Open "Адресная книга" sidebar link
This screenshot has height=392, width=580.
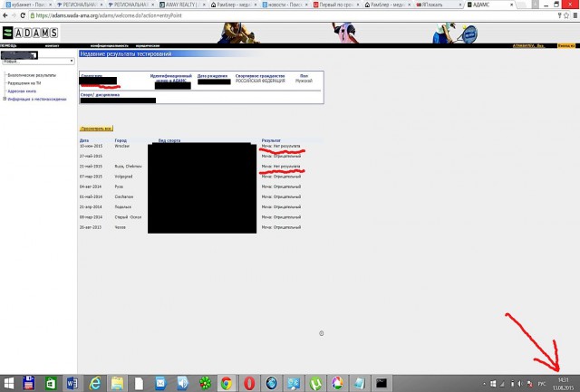pos(24,91)
